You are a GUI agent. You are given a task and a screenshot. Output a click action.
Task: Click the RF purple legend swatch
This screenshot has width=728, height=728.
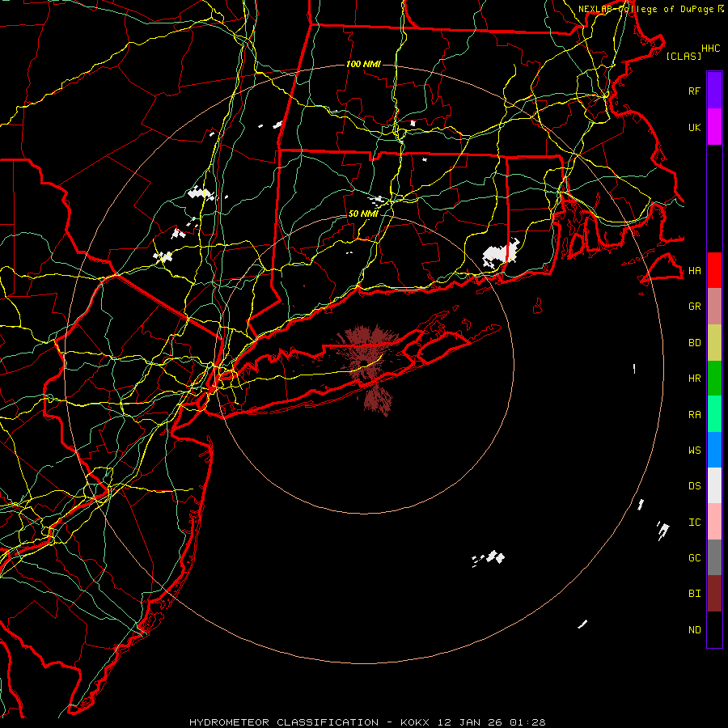pos(714,91)
